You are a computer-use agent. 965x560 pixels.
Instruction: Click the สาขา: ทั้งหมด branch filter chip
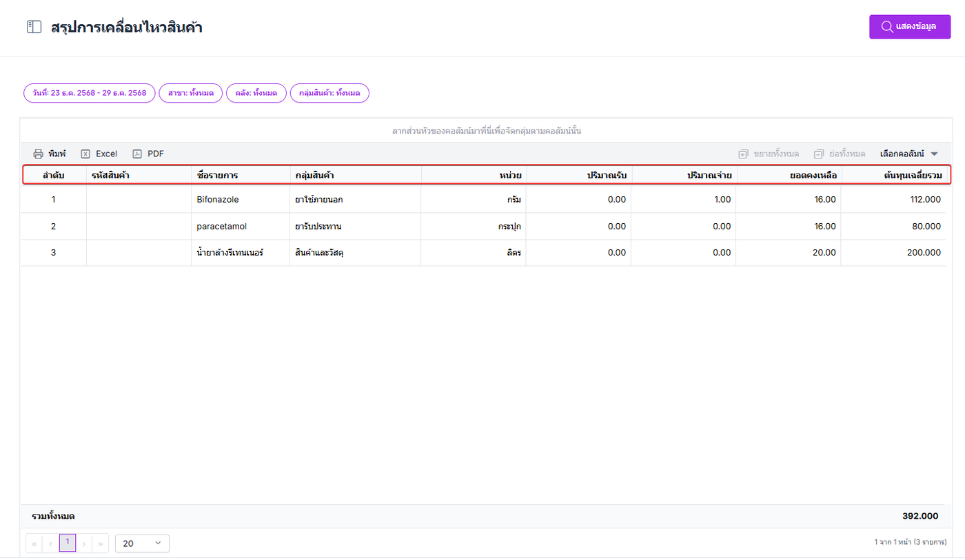(x=191, y=93)
